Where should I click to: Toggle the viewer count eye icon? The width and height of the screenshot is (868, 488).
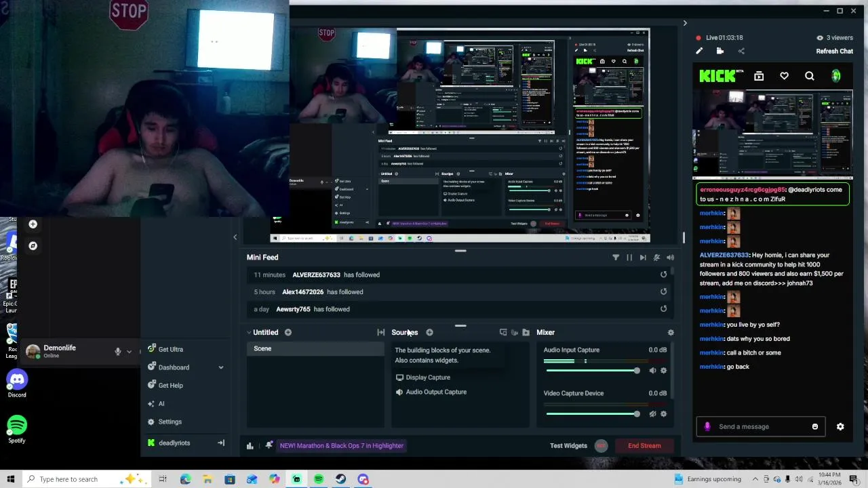point(820,38)
